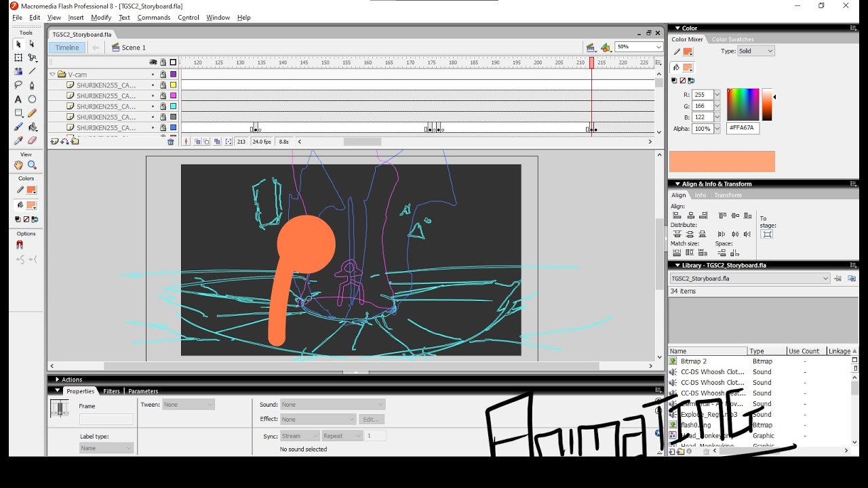
Task: Click the Delete Layer trash icon
Action: point(171,142)
